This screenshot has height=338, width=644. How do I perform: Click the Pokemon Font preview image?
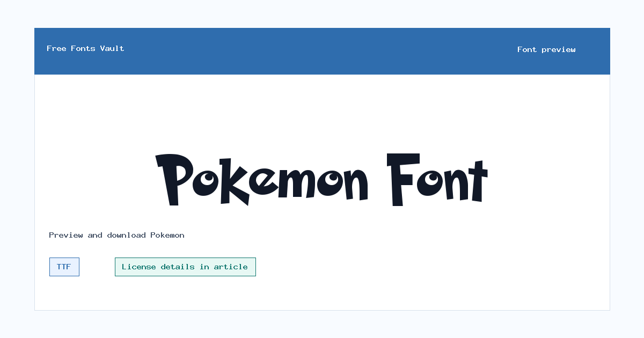[321, 180]
